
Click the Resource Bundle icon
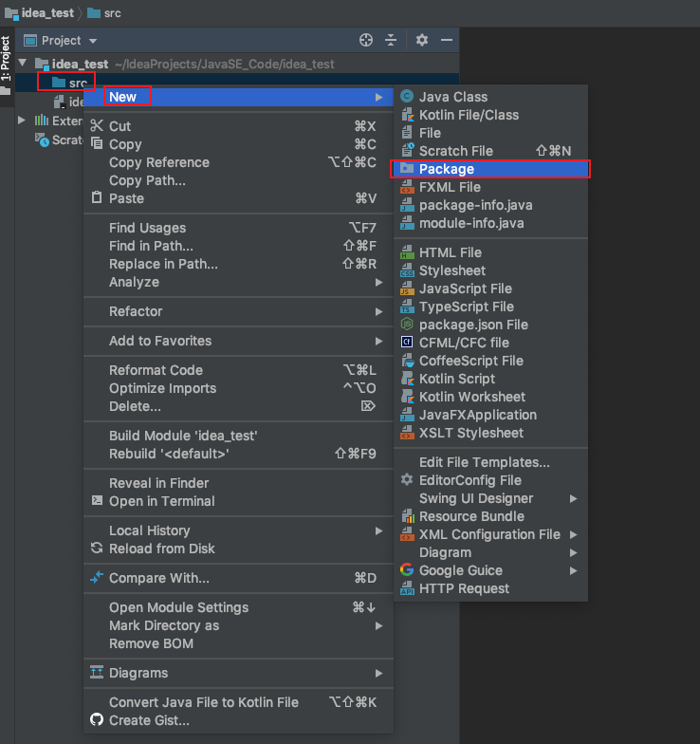point(407,516)
